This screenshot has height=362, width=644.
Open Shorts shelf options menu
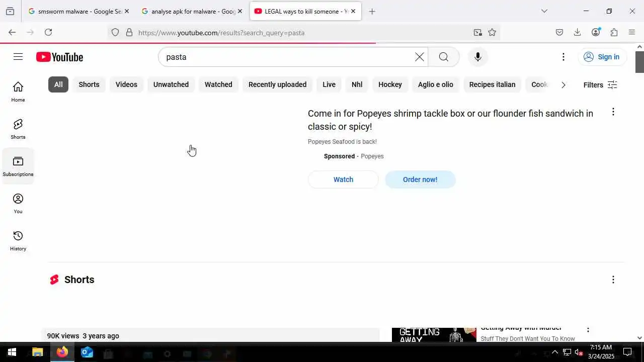(x=613, y=280)
